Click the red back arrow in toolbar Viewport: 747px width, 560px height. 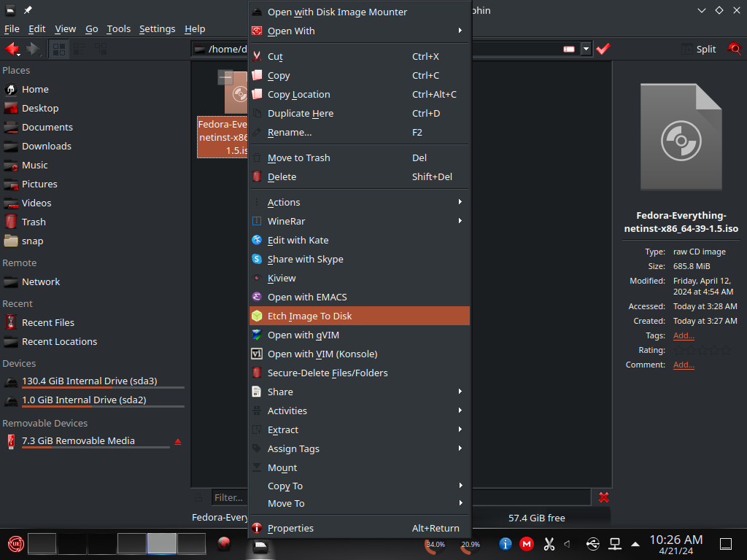[x=12, y=49]
